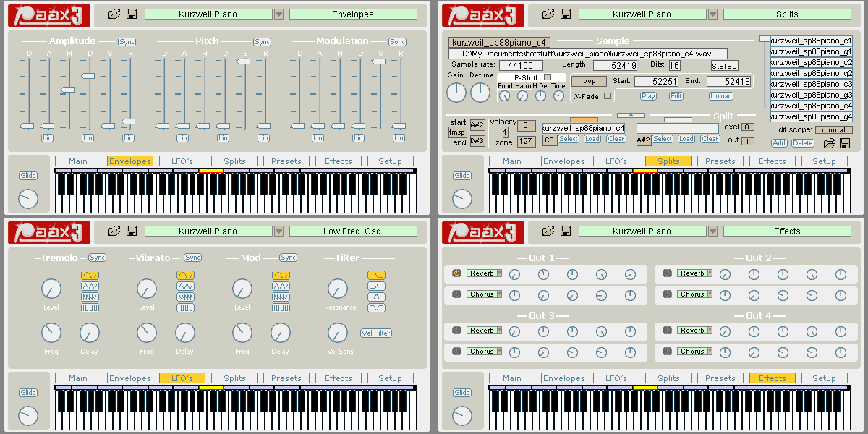Click the Unload sample button
Screen dimensions: 868x434
[x=720, y=96]
